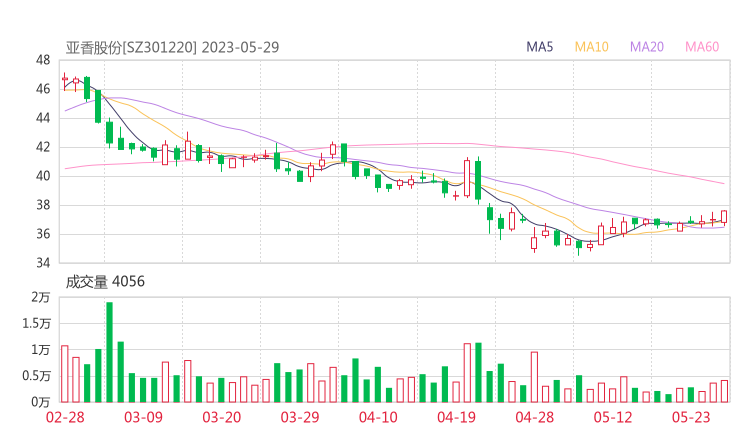Click the 46 price axis label
740x440 pixels.
pyautogui.click(x=43, y=89)
